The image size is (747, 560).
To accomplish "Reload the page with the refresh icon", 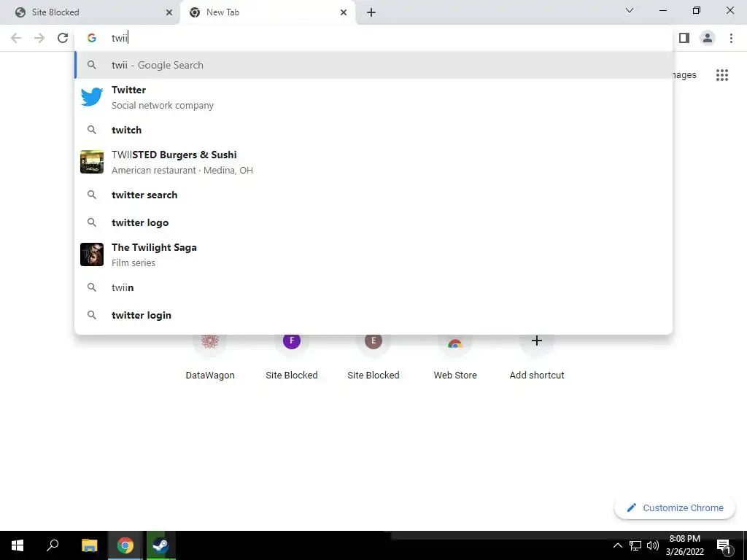I will pos(63,38).
